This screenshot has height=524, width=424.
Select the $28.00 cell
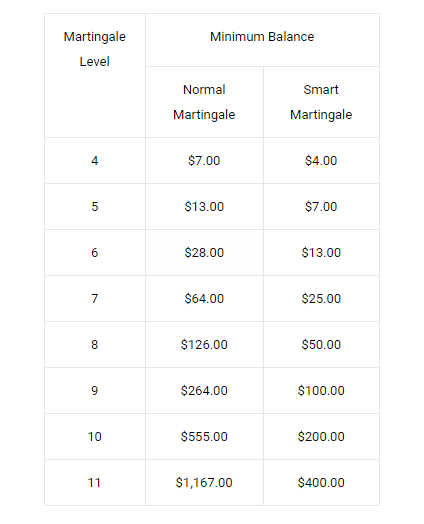tap(204, 253)
